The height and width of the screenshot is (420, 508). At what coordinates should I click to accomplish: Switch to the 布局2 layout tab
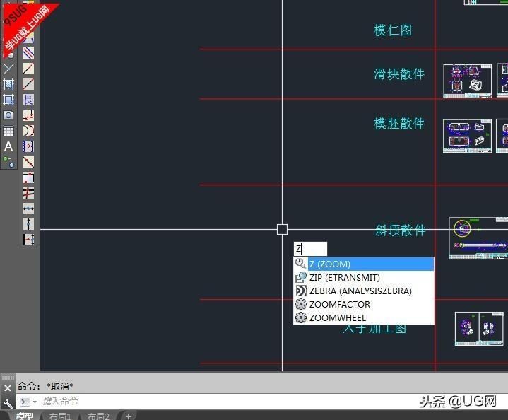tap(98, 416)
